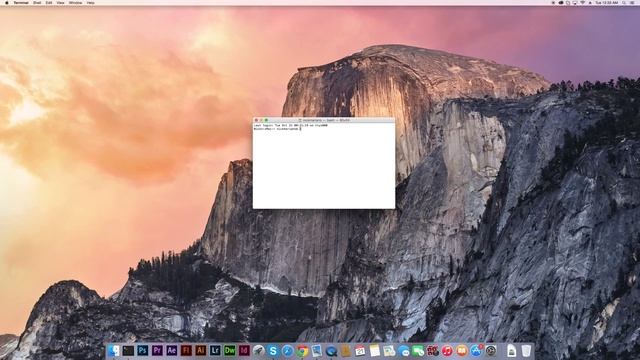640x360 pixels.
Task: Click the menu bar clock
Action: pos(607,2)
